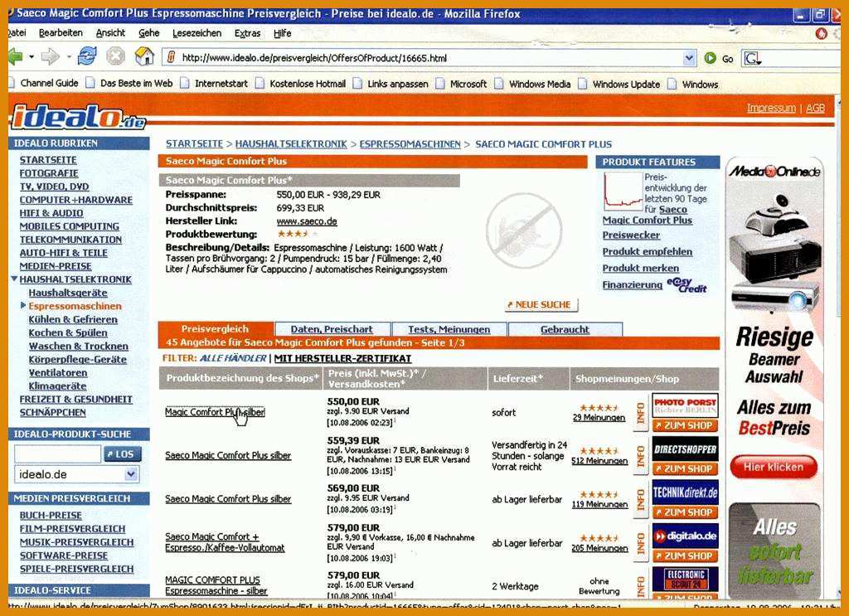849x616 pixels.
Task: Click into the idealo product search field
Action: click(x=57, y=454)
